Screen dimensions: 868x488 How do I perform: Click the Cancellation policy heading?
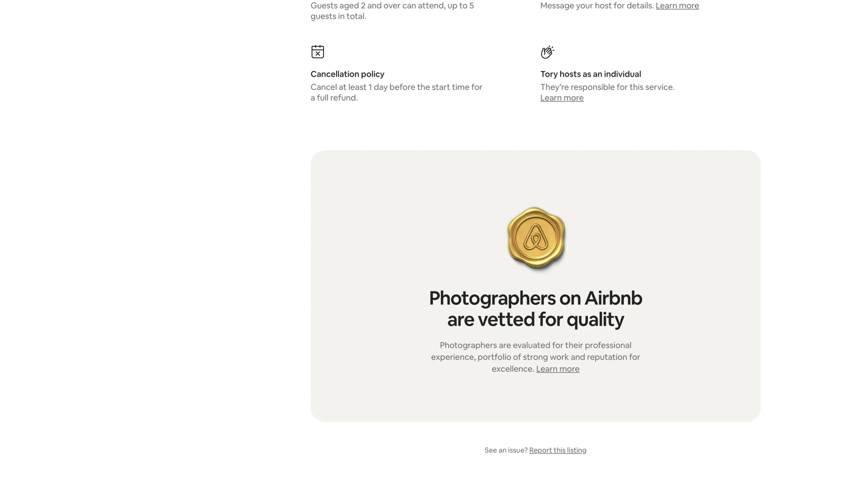347,74
